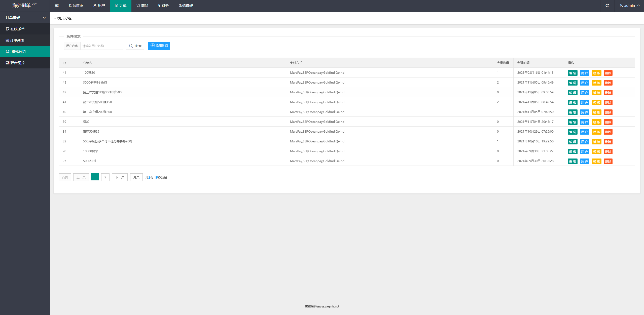Click the plus Add Group button
Viewport: 644px width, 315px height.
[x=159, y=46]
